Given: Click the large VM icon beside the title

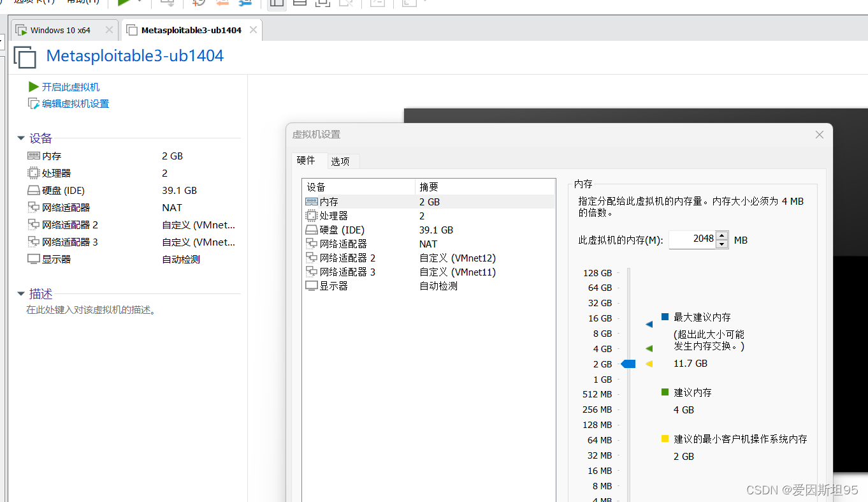Looking at the screenshot, I should coord(25,57).
